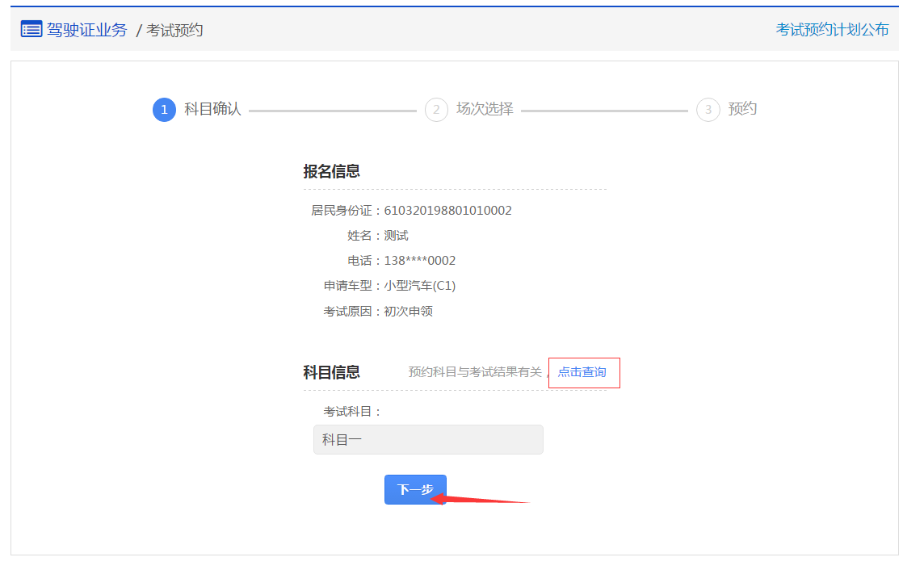Click the exam subject 科目一 input box
Screen dimensions: 924x574
coord(428,439)
